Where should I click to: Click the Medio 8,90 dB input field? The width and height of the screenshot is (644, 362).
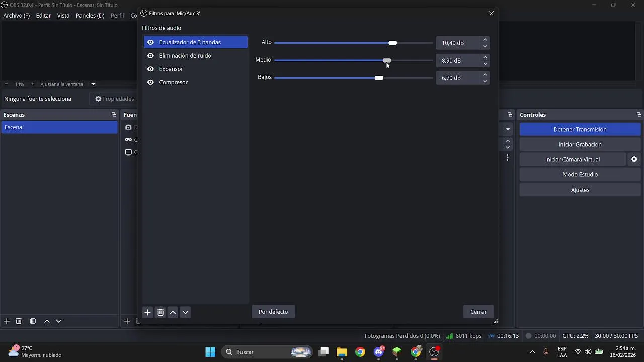(458, 60)
